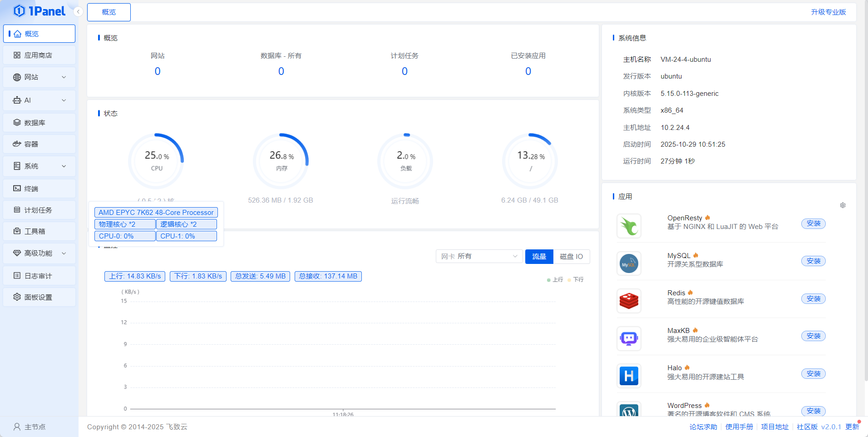Click the 主节点 user entry
868x437 pixels.
(x=30, y=427)
